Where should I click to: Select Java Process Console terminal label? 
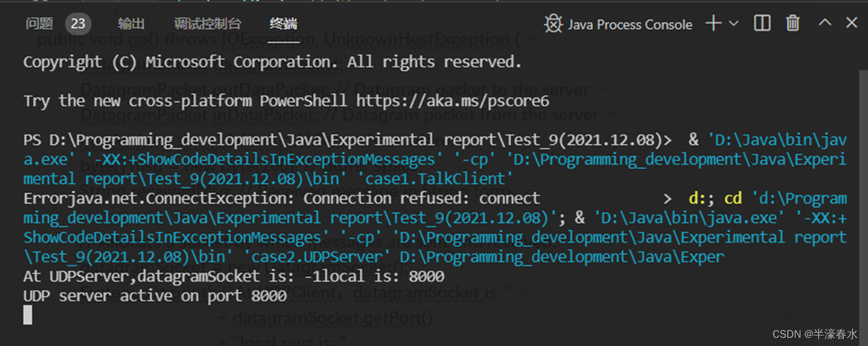click(630, 25)
